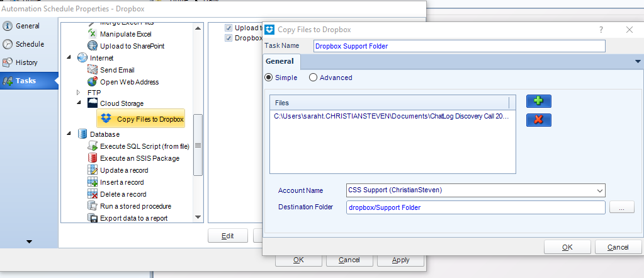Viewport: 644px width, 278px height.
Task: Select the FTP tree item
Action: pos(94,93)
